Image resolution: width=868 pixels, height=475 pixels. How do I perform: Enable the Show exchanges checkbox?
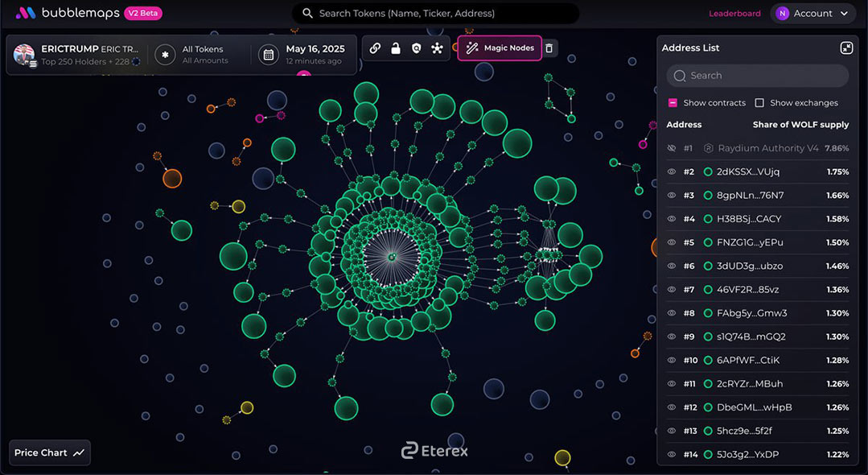(x=759, y=102)
